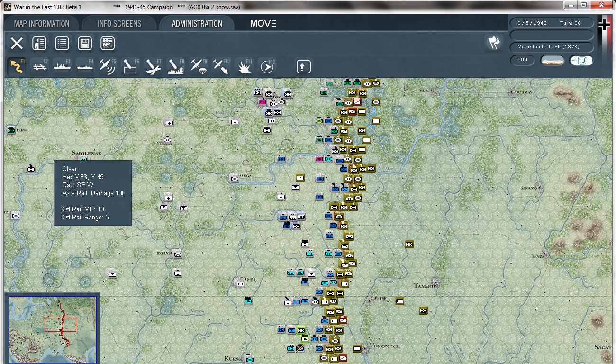The height and width of the screenshot is (364, 616).
Task: Select the unit counter at Kaluga
Action: click(235, 178)
